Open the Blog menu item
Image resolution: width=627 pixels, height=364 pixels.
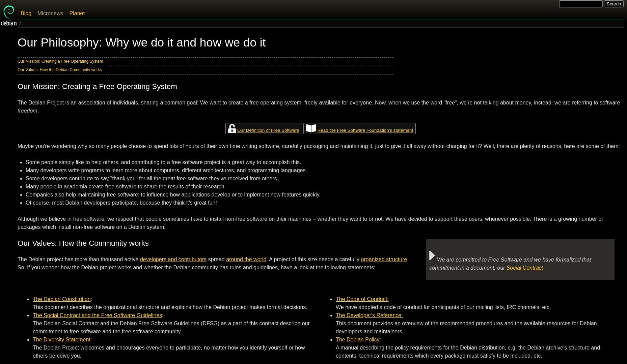26,13
